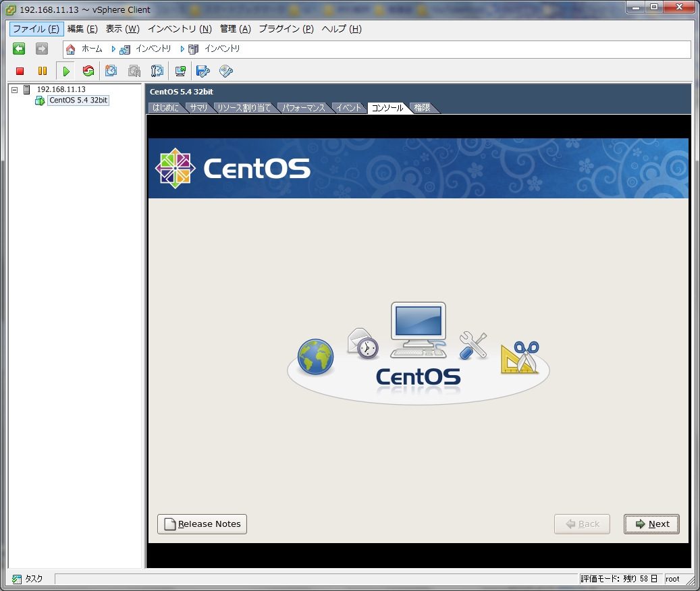
Task: Click the second inventory icon in the breadcrumb
Action: 193,49
